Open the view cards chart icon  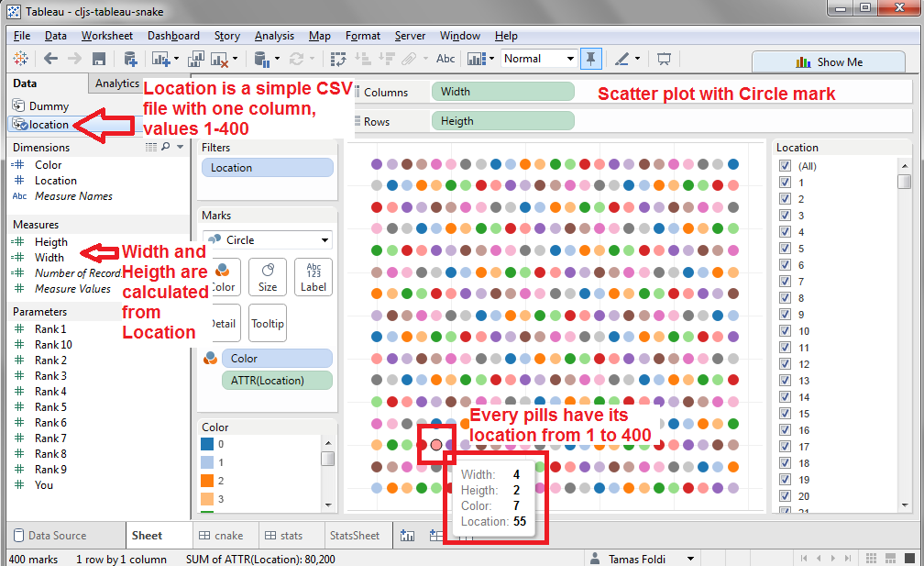tap(476, 59)
